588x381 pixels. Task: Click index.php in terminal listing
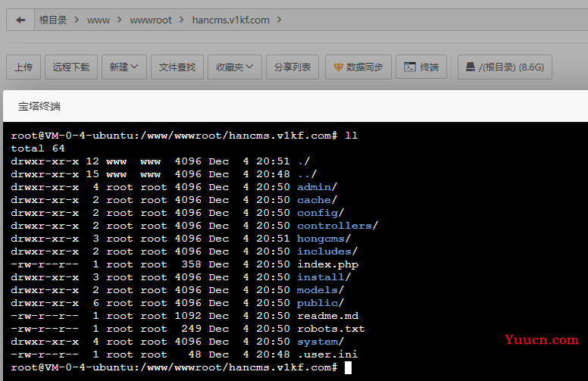328,265
